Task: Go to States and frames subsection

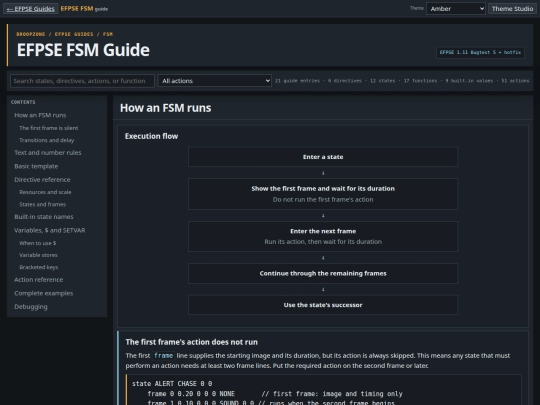Action: (42, 204)
